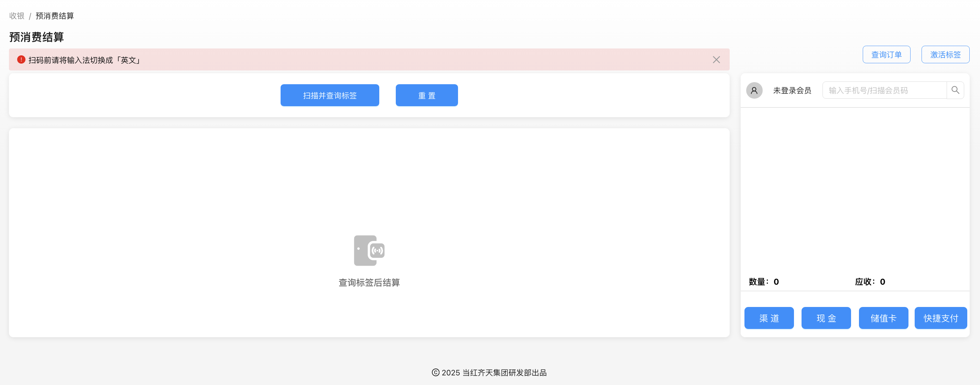This screenshot has height=385, width=980.
Task: Navigate to 收银 via the breadcrumb
Action: click(17, 15)
